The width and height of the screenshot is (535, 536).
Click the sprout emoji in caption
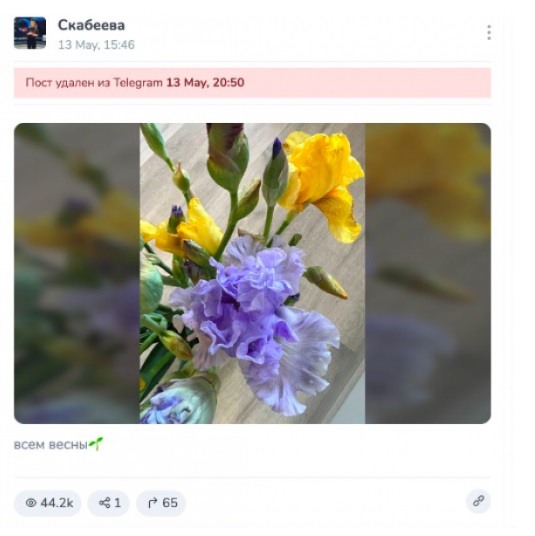96,444
